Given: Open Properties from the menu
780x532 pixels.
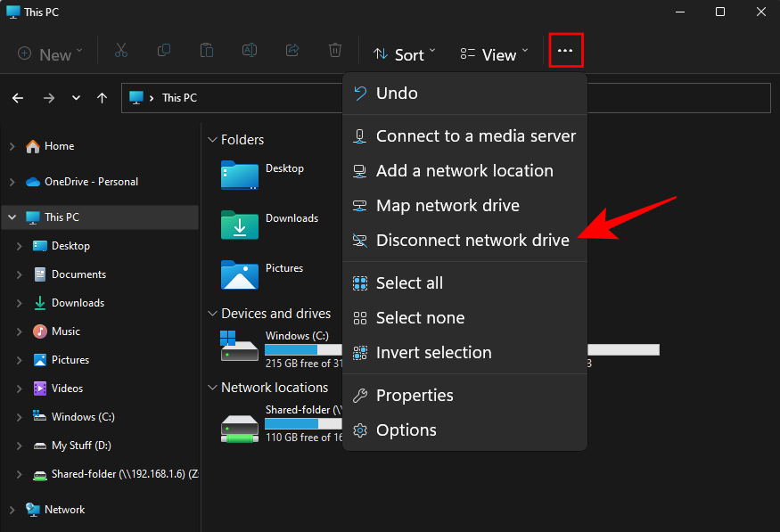Looking at the screenshot, I should tap(415, 395).
